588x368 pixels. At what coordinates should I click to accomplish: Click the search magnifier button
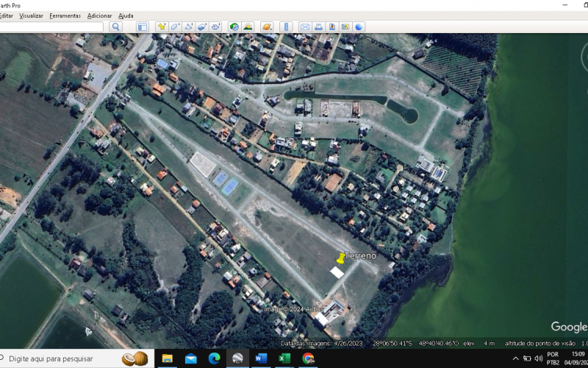[x=115, y=27]
